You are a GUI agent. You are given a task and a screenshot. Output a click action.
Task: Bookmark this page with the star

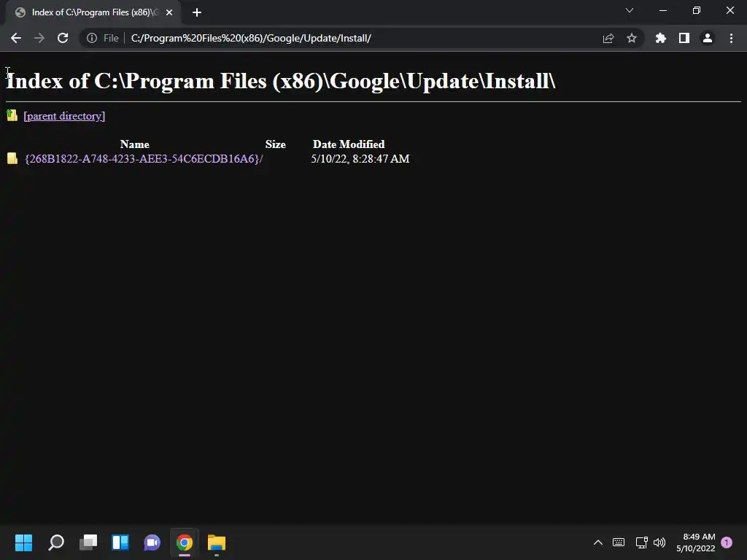[x=632, y=38]
